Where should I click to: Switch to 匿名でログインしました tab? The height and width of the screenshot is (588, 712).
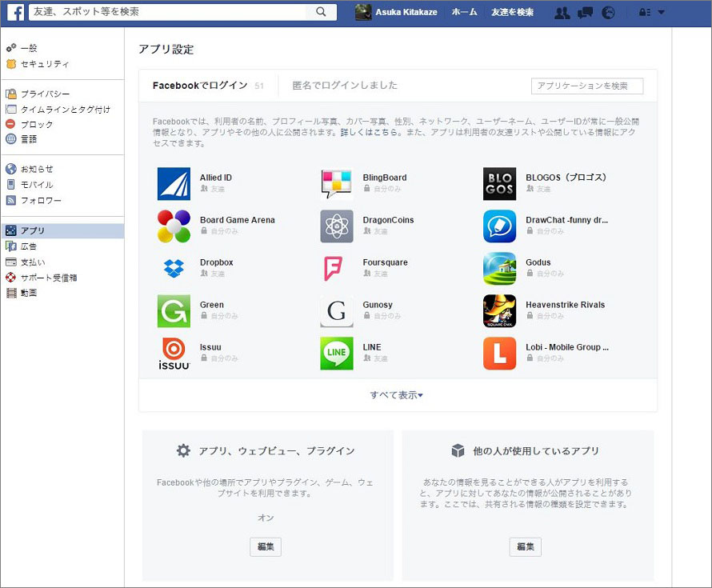click(345, 86)
